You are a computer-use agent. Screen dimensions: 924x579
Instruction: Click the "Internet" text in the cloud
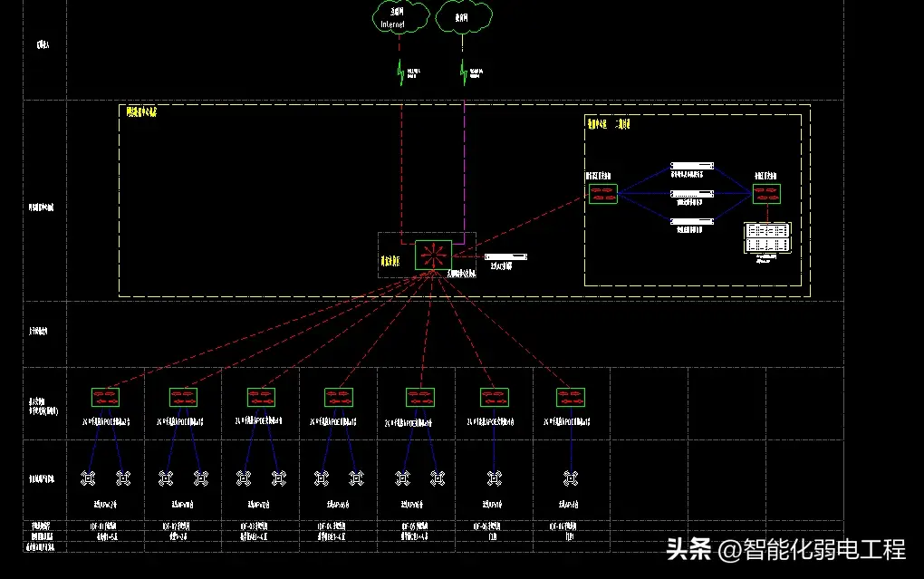tap(392, 24)
